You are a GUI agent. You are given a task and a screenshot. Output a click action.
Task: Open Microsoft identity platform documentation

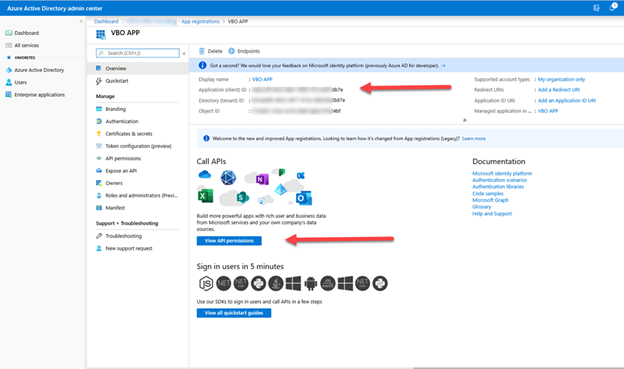click(x=502, y=174)
